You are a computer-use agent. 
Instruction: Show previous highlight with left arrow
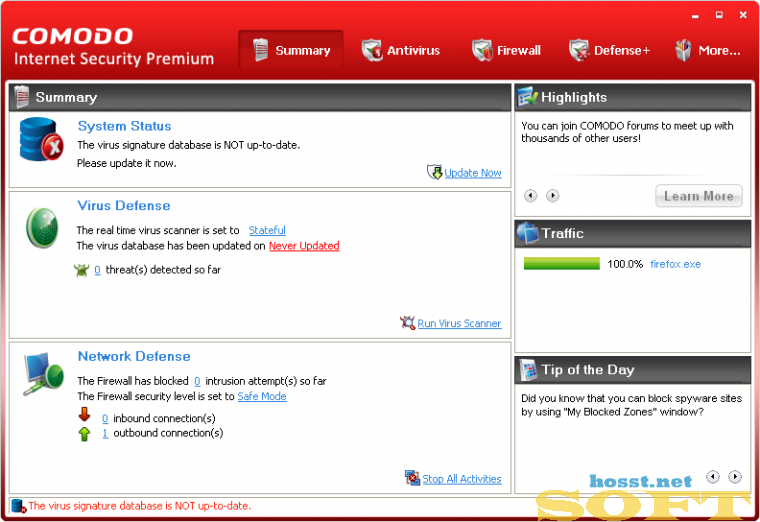tap(531, 196)
